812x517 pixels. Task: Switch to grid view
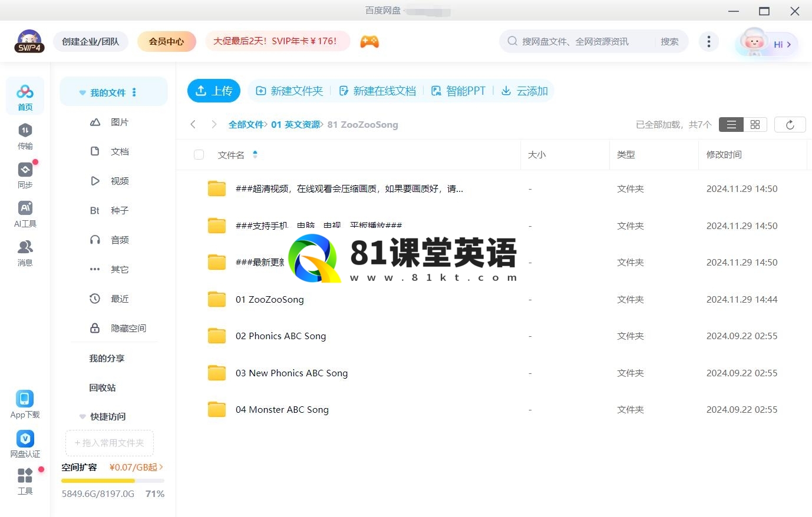pyautogui.click(x=755, y=124)
